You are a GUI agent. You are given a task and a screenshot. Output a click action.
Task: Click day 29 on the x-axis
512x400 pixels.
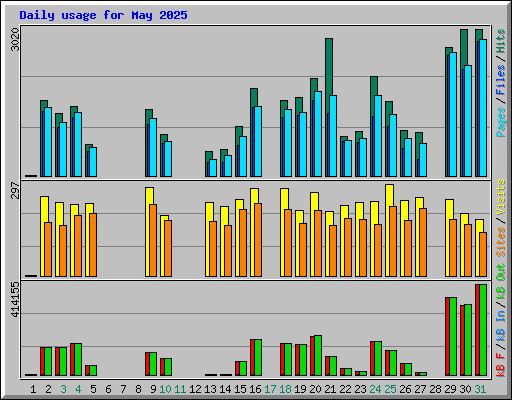pos(450,389)
